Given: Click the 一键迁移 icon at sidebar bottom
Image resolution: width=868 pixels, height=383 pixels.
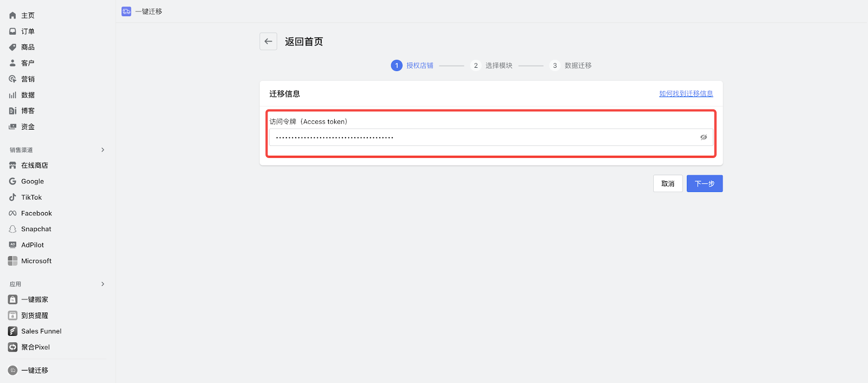Looking at the screenshot, I should [x=12, y=370].
